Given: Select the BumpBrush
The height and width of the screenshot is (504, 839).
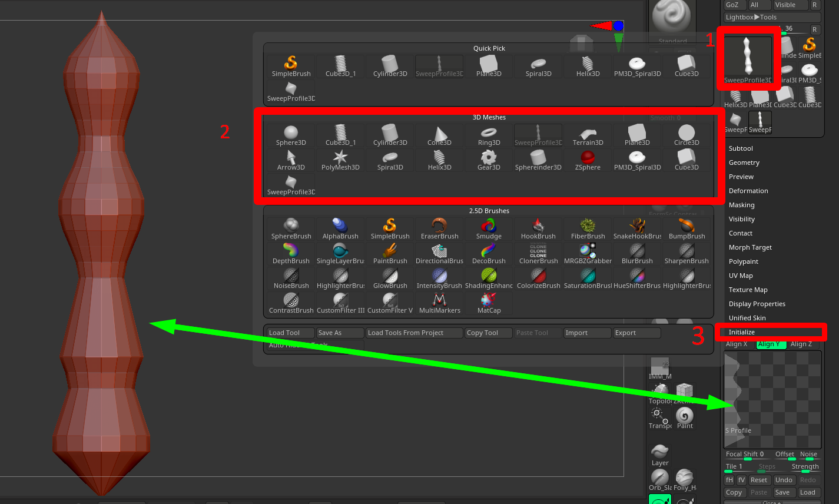Looking at the screenshot, I should pos(687,229).
